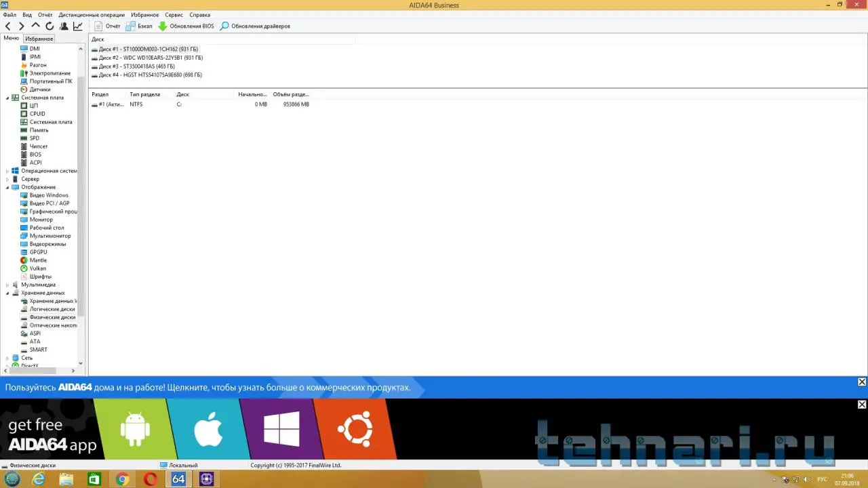This screenshot has height=488, width=868.
Task: Open the Дистанционные операции menu
Action: (x=92, y=15)
